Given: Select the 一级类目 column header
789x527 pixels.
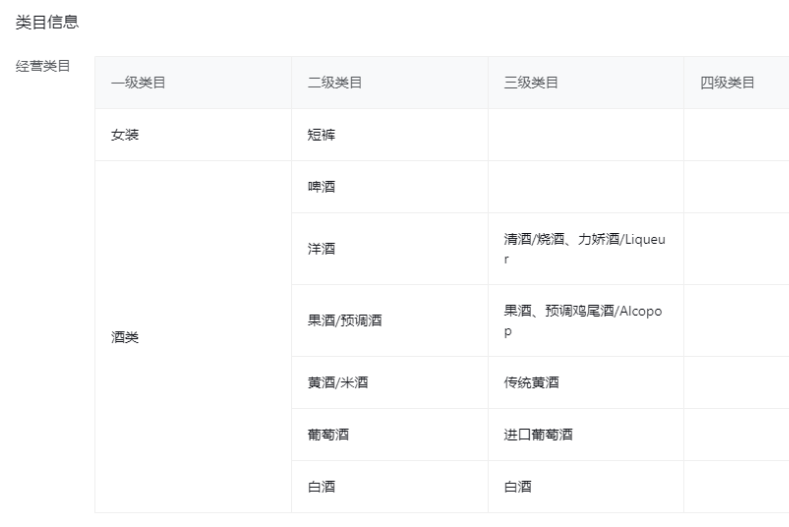Looking at the screenshot, I should pyautogui.click(x=138, y=83).
